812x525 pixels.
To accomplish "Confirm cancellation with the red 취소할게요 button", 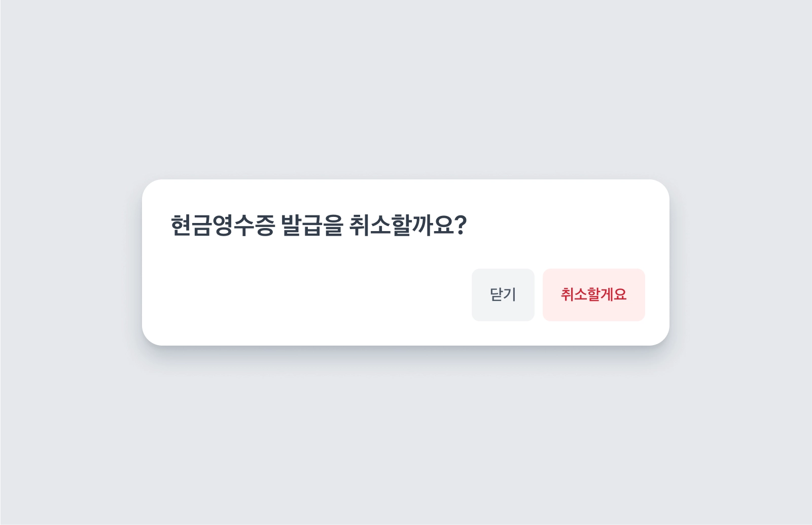I will point(593,295).
